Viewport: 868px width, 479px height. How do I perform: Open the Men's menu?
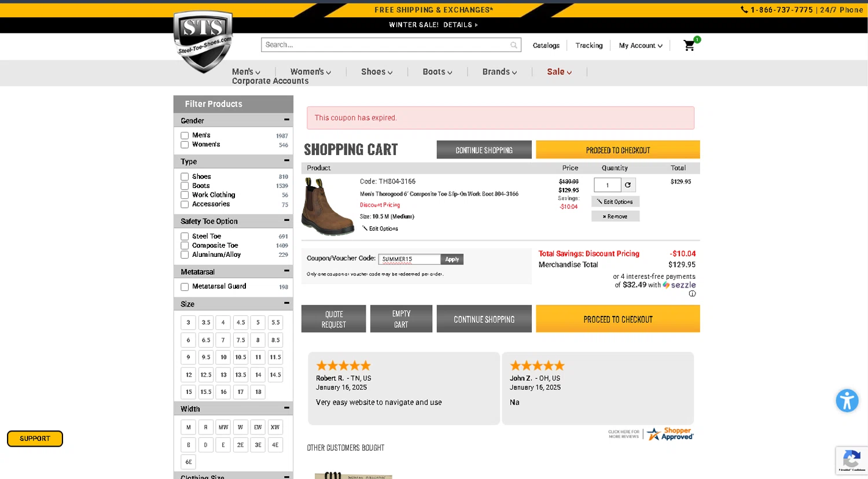pyautogui.click(x=246, y=72)
